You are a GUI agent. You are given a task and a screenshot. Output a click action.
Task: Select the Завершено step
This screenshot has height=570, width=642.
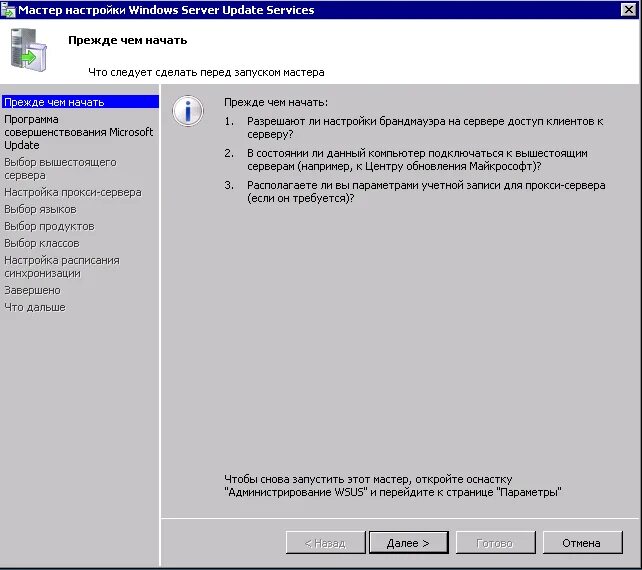click(32, 290)
